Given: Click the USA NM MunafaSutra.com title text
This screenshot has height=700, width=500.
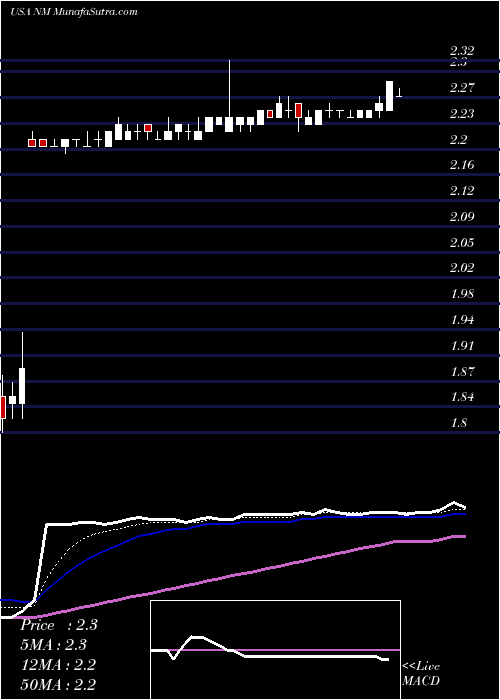Looking at the screenshot, I should click(74, 12).
